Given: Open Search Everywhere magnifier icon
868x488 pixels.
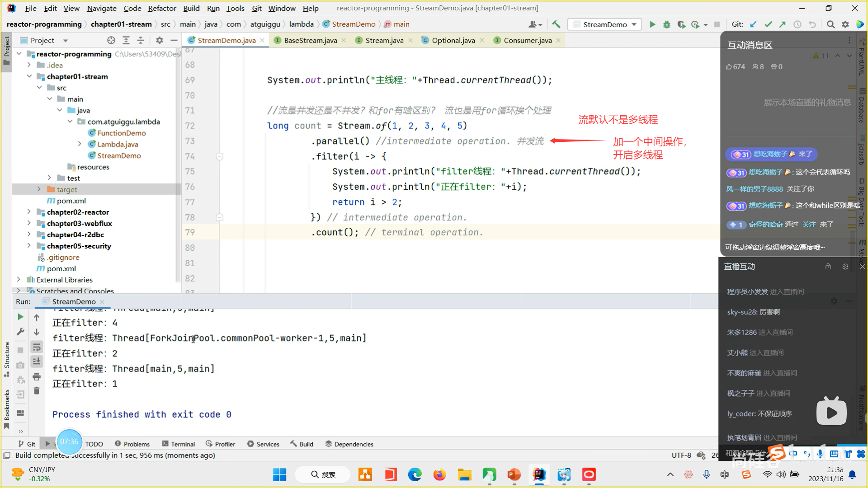Looking at the screenshot, I should tap(830, 24).
